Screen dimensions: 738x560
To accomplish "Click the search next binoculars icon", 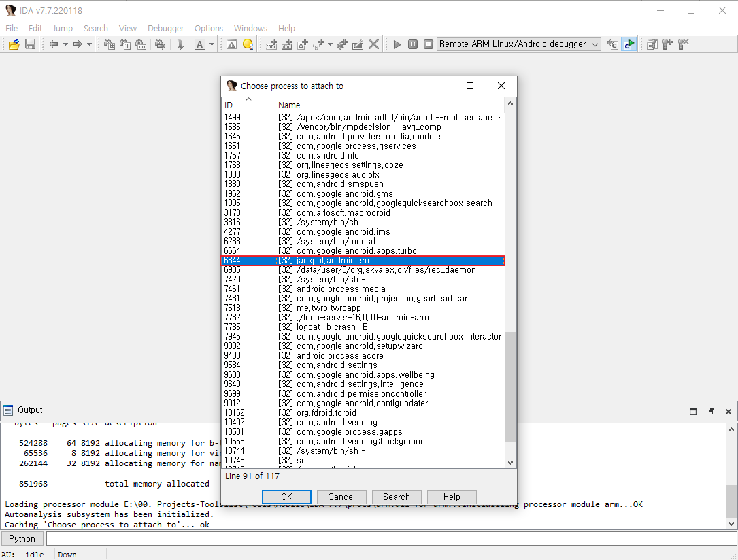I will pyautogui.click(x=160, y=44).
